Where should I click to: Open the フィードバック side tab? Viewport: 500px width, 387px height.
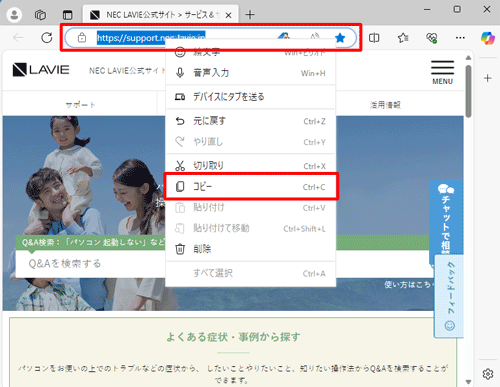[x=449, y=296]
